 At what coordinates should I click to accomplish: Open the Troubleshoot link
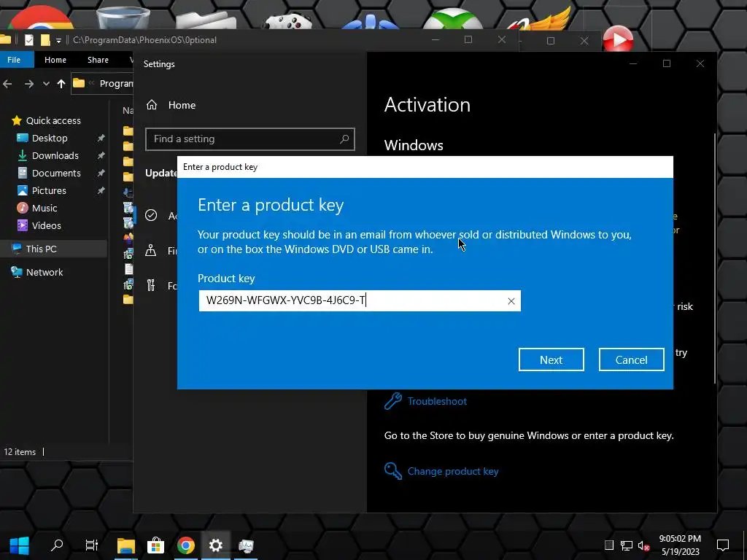pyautogui.click(x=437, y=402)
